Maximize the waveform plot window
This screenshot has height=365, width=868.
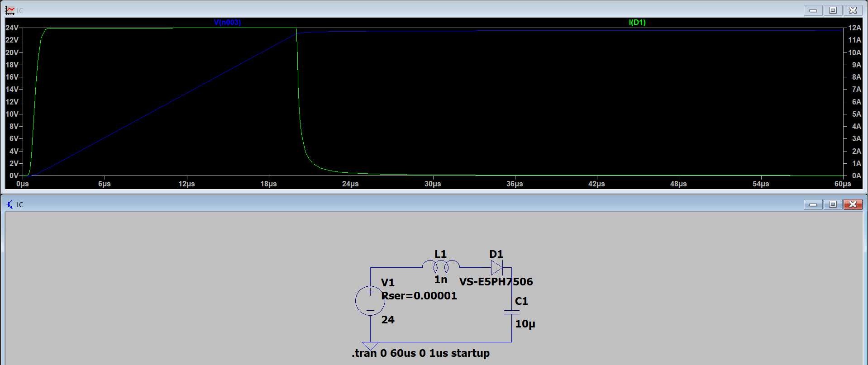tap(833, 10)
